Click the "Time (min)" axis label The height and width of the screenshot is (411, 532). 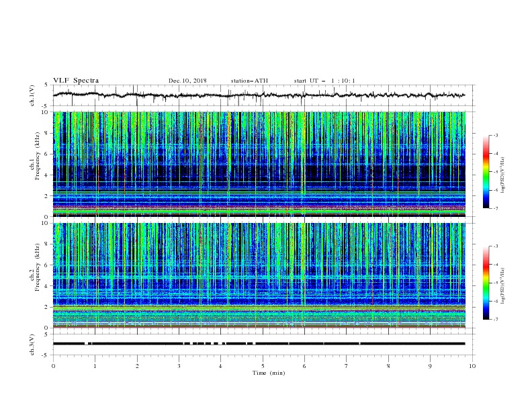click(269, 373)
